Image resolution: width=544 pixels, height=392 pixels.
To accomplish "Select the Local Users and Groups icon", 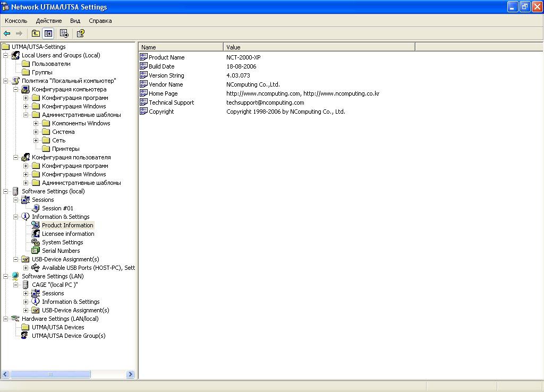I will pyautogui.click(x=15, y=55).
